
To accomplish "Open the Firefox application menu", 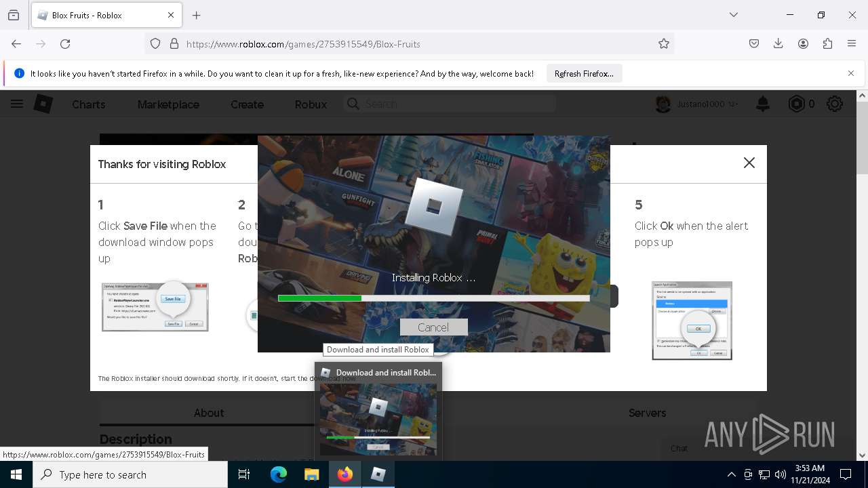I will tap(852, 43).
